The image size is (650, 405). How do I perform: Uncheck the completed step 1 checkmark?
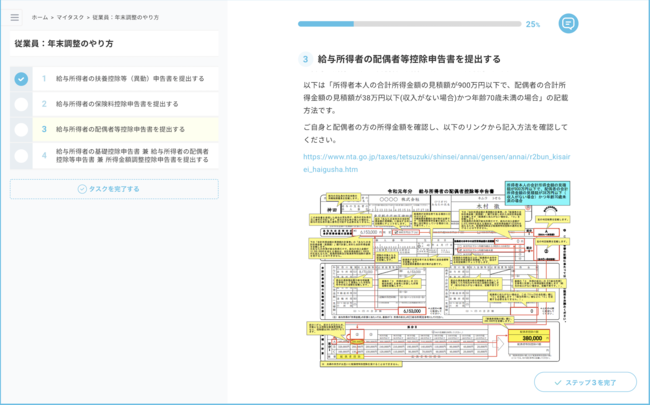coord(21,78)
